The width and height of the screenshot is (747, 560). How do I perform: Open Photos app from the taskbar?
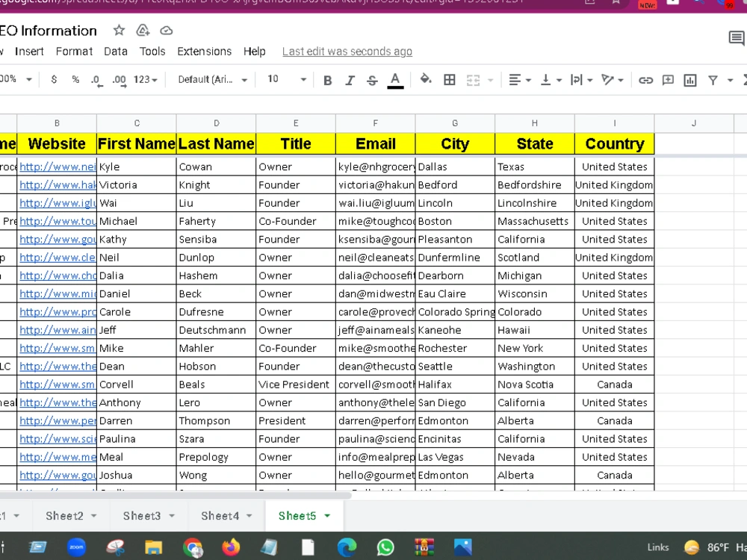point(462,547)
